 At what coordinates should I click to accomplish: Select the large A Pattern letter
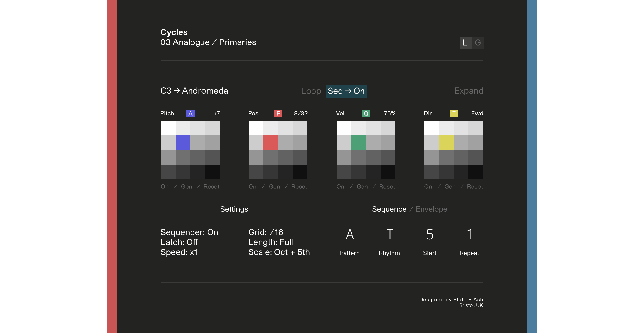click(350, 235)
